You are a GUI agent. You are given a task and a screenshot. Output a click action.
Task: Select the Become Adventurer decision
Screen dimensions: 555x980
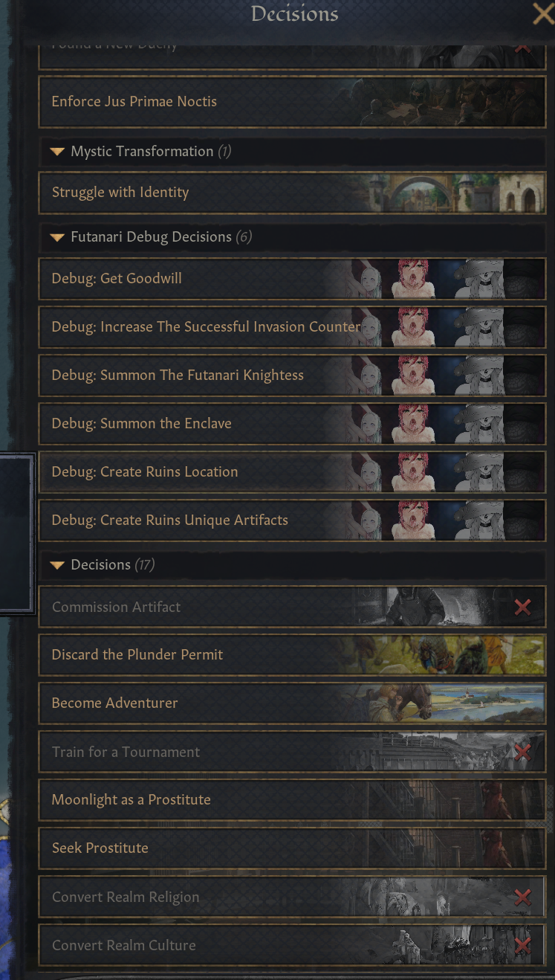(292, 703)
